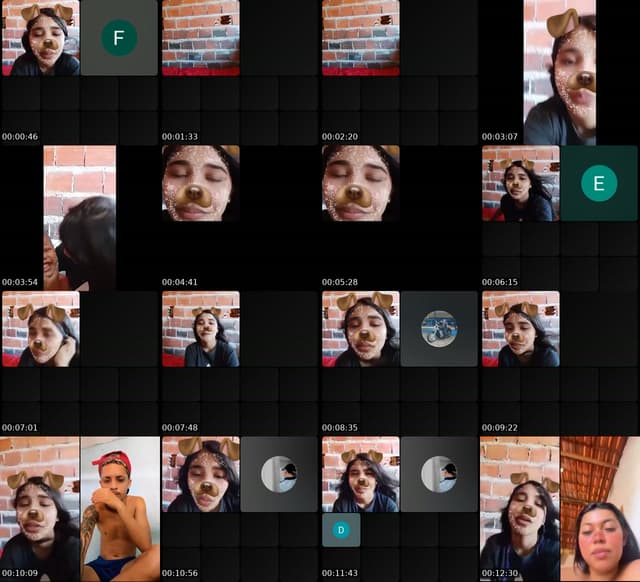This screenshot has height=582, width=640.
Task: Click the 00:11:43 timestamp
Action: click(340, 573)
